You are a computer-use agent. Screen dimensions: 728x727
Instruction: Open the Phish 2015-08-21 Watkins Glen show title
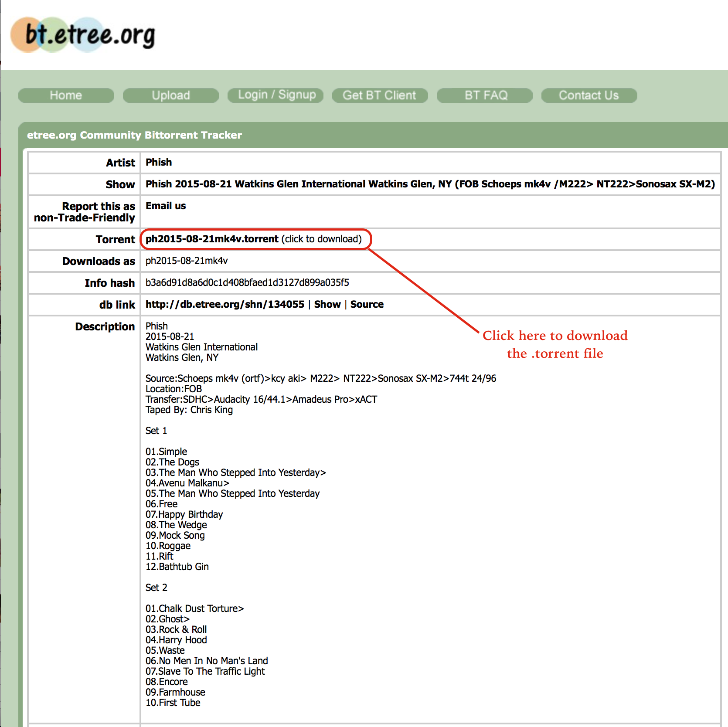[x=430, y=184]
